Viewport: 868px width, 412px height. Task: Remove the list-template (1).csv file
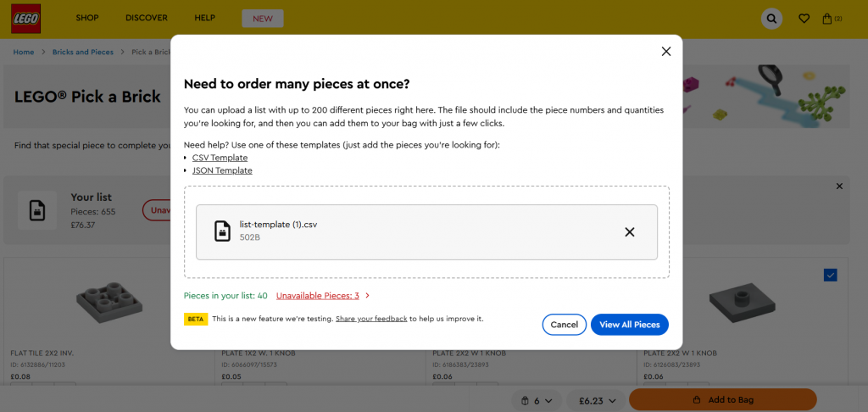[629, 231]
